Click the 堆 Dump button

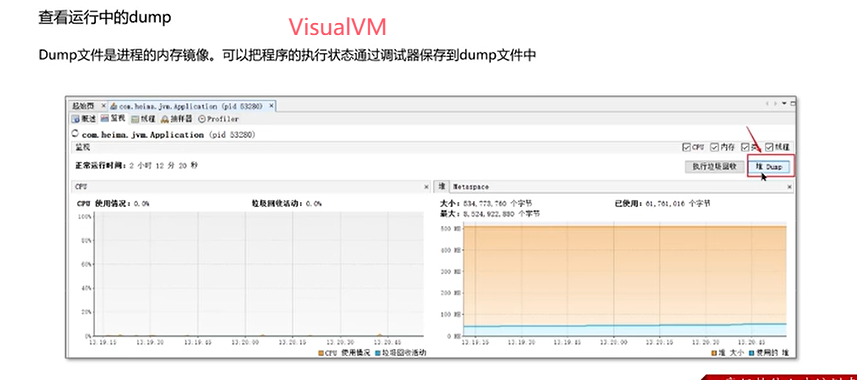[770, 167]
